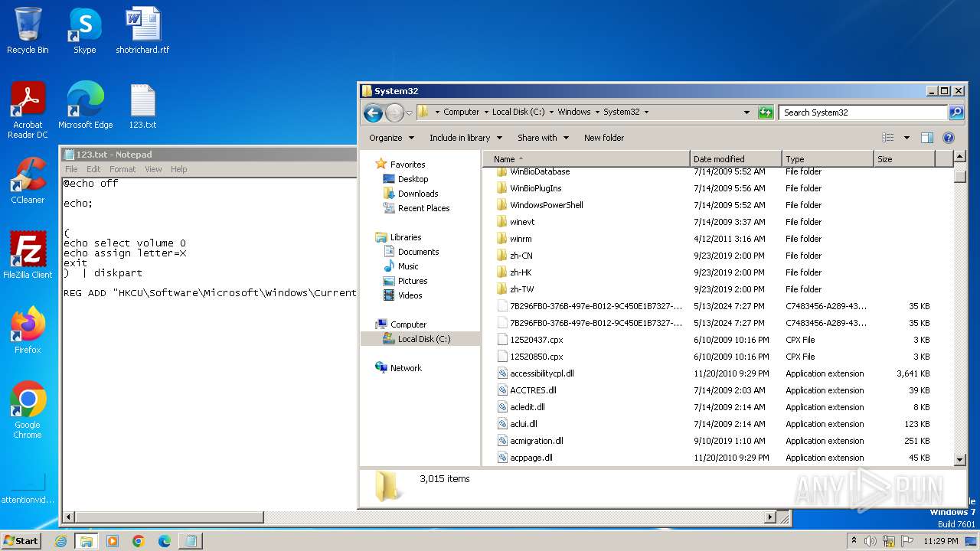Image resolution: width=980 pixels, height=551 pixels.
Task: Refresh the System32 folder view
Action: 766,112
